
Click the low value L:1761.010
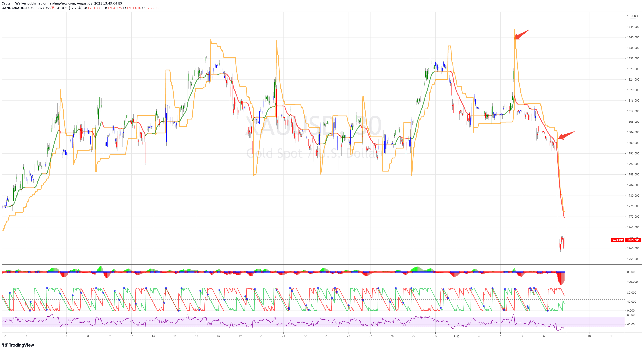[x=132, y=8]
